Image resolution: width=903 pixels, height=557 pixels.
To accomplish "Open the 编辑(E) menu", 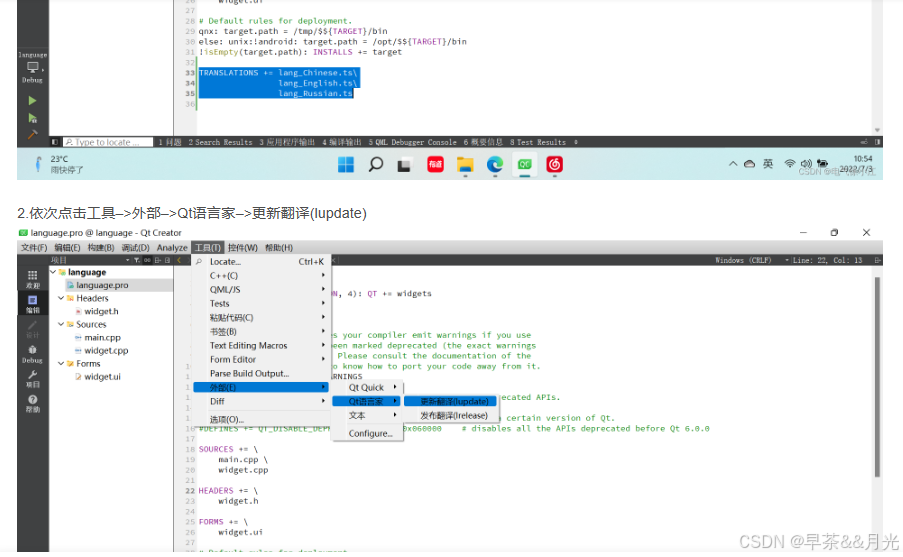I will click(x=67, y=248).
